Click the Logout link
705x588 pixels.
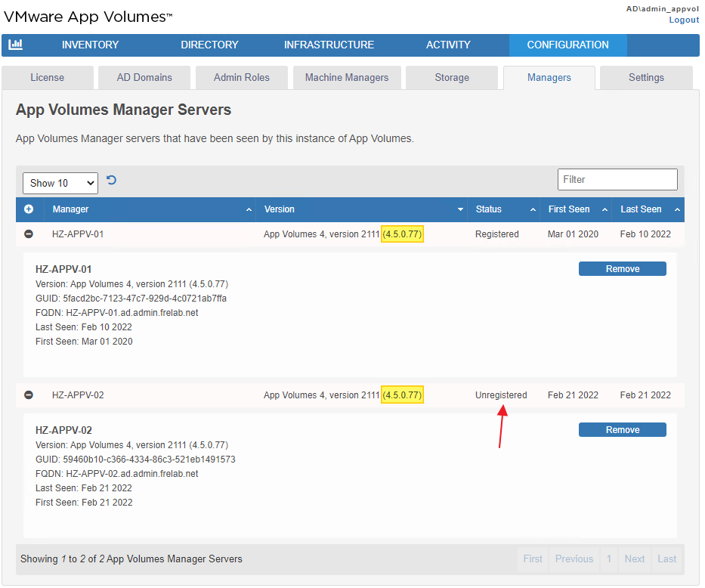coord(683,20)
